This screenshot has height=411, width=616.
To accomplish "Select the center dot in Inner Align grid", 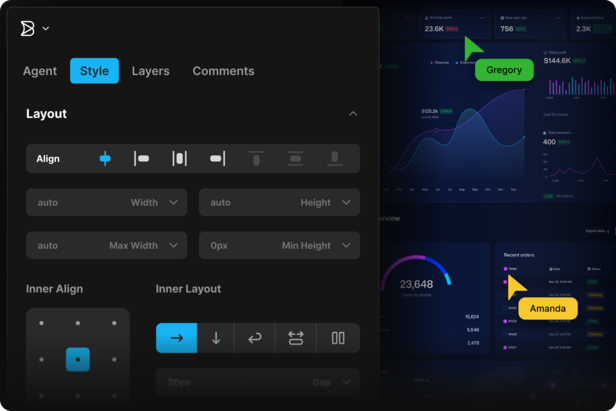I will click(78, 359).
